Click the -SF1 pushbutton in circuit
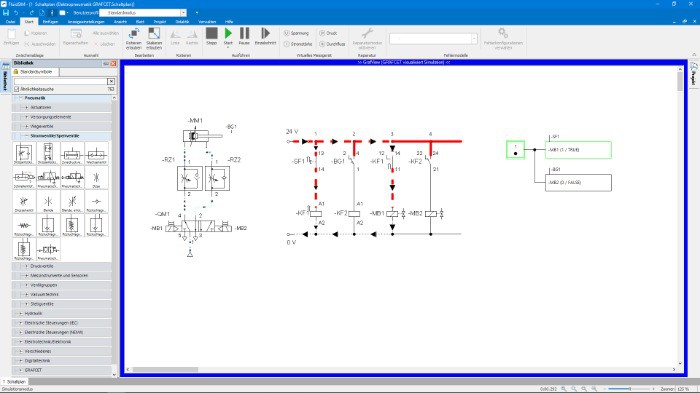700x393 pixels. coord(312,161)
